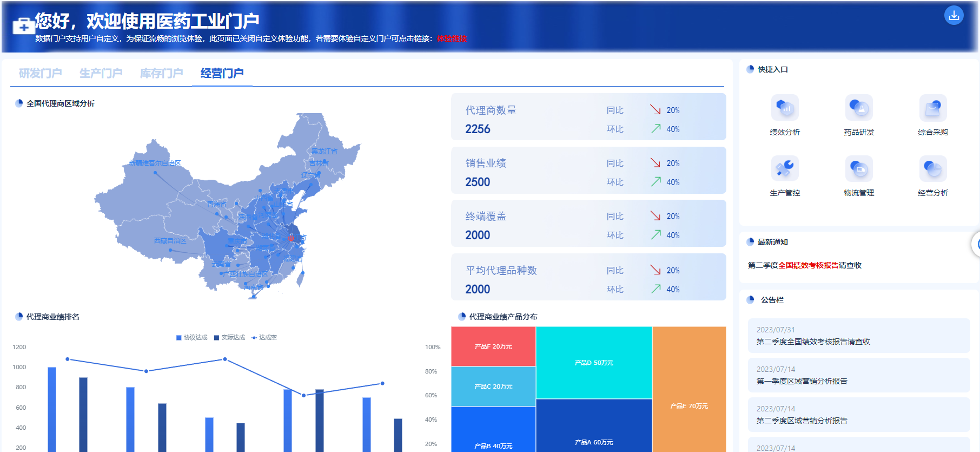Select the 产品D 50万元 treemap block
The width and height of the screenshot is (980, 452).
tap(594, 363)
